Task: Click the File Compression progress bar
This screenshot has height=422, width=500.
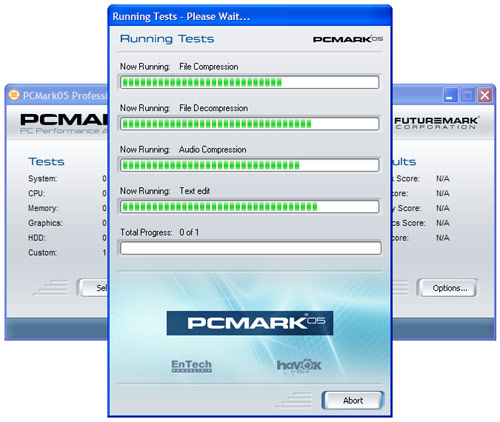Action: point(249,82)
